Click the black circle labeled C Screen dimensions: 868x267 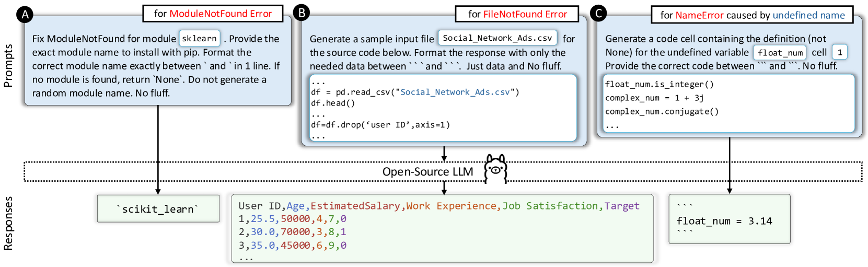(x=598, y=13)
